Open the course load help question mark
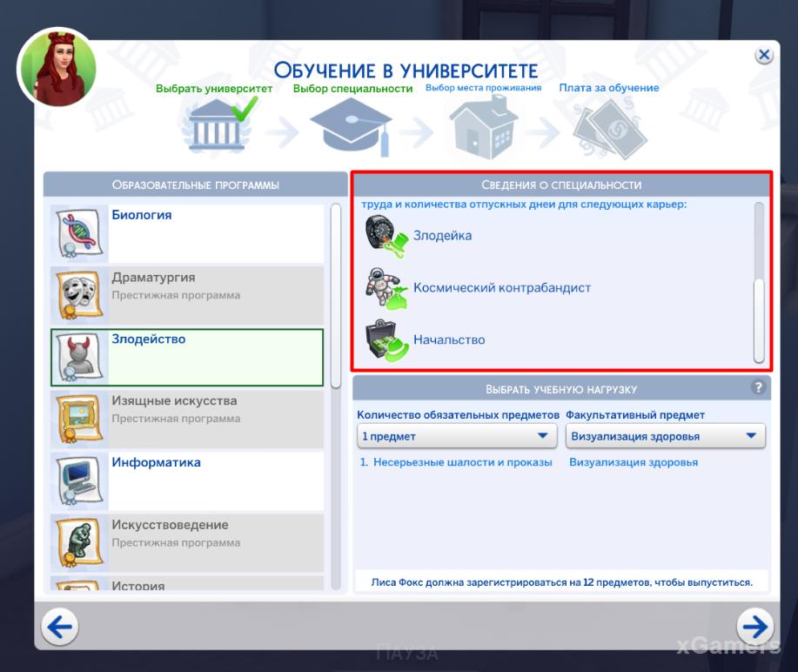Viewport: 798px width, 672px height. (x=758, y=387)
